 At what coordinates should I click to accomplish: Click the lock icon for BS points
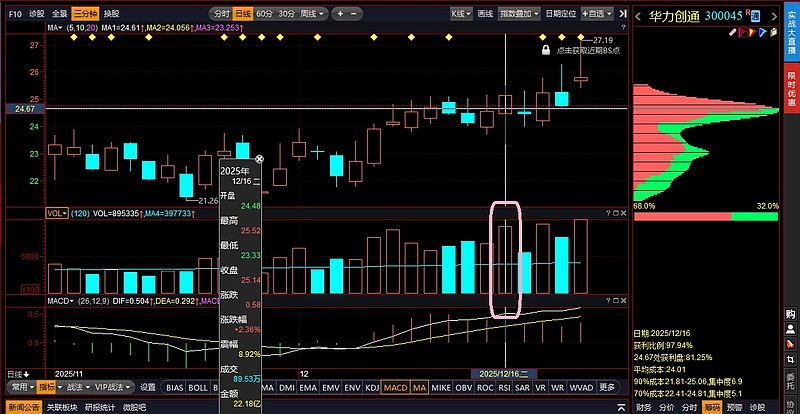click(x=545, y=50)
